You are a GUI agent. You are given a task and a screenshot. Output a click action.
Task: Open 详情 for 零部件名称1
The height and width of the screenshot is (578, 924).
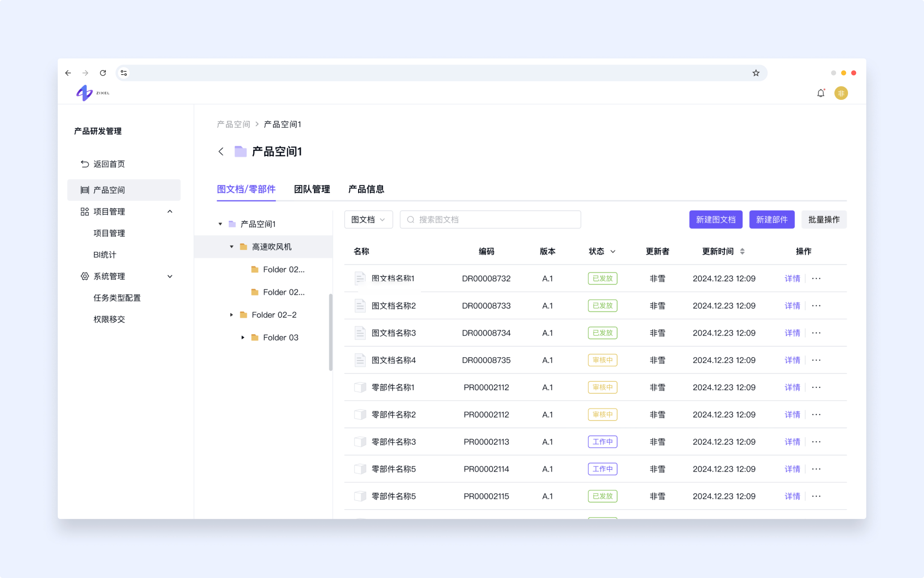pos(792,387)
